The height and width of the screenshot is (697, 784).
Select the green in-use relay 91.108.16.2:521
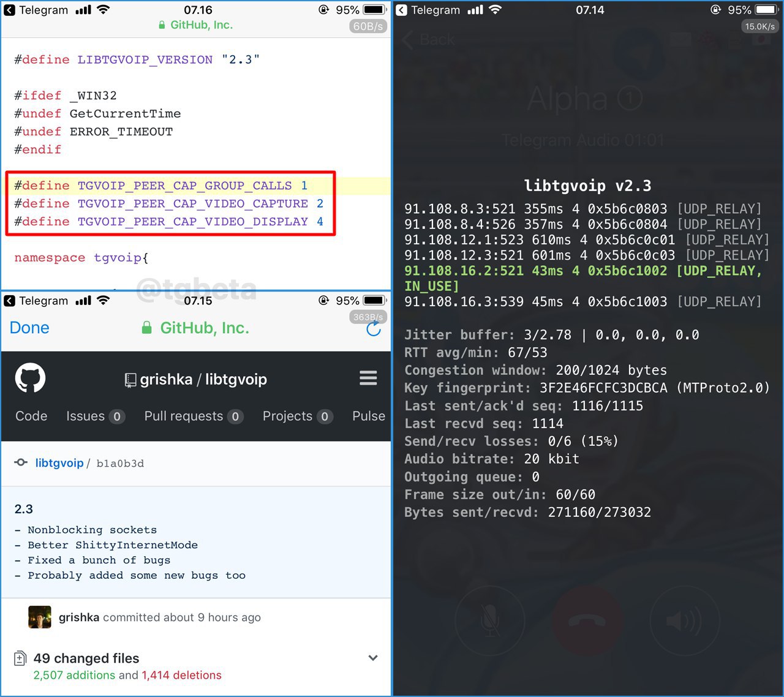(x=583, y=278)
